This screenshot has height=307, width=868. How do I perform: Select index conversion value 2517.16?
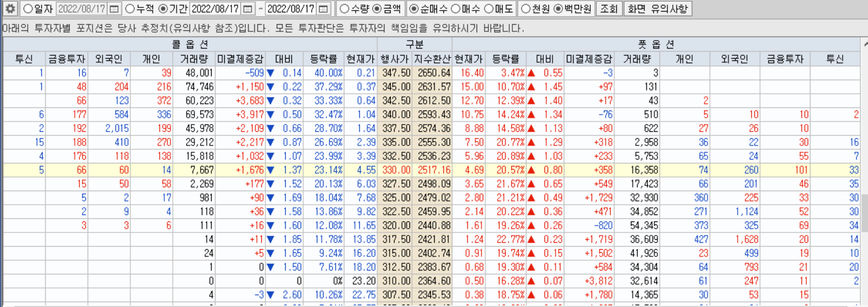(x=433, y=169)
